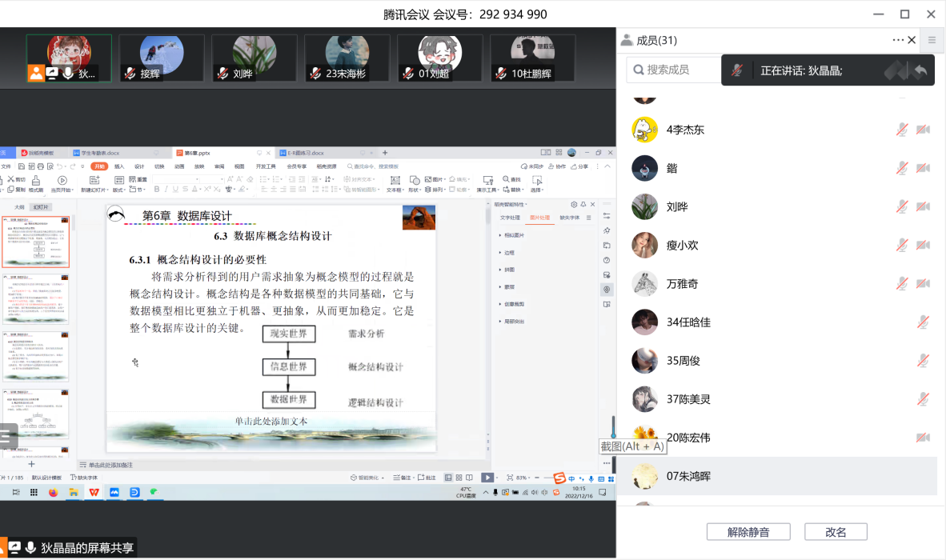Click 开始 tab in the shared WPS ribbon
Viewport: 946px width, 560px height.
point(98,166)
